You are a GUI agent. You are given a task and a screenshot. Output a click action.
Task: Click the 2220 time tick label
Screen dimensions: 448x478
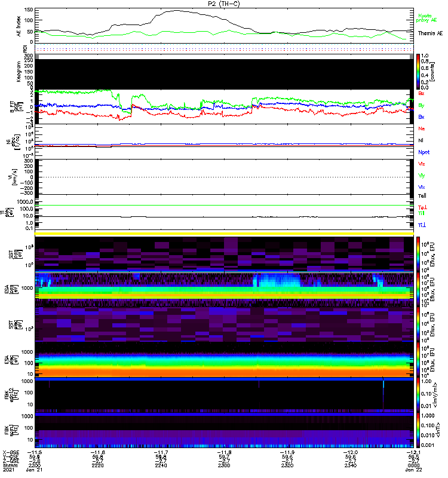coord(98,465)
